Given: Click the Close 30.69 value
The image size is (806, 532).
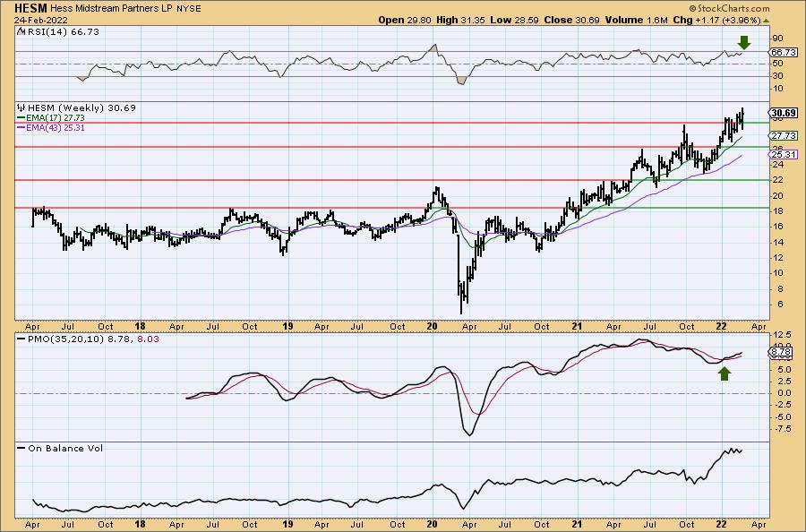Looking at the screenshot, I should pyautogui.click(x=571, y=20).
